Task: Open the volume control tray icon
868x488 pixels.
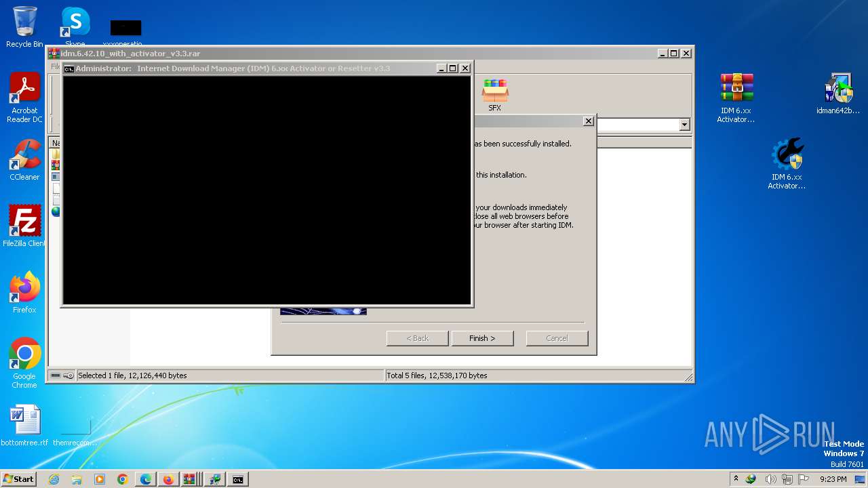Action: click(x=770, y=479)
